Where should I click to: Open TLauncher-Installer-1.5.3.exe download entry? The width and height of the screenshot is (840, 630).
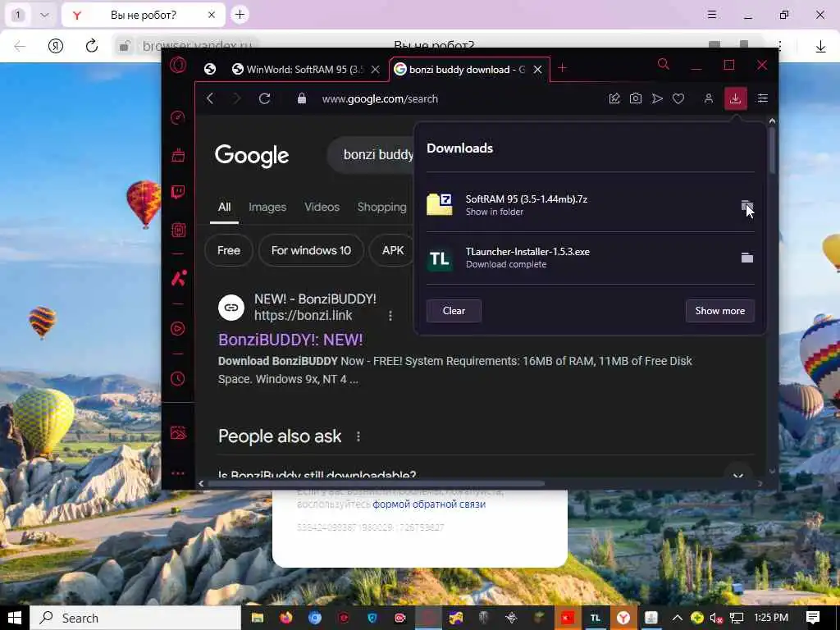[527, 251]
